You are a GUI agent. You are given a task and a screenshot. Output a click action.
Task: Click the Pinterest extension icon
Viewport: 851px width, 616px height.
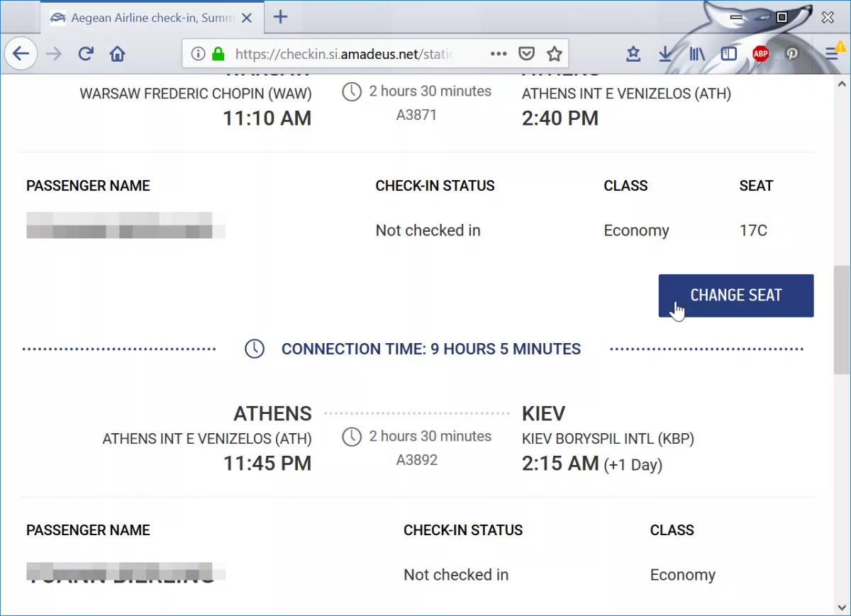(x=792, y=53)
